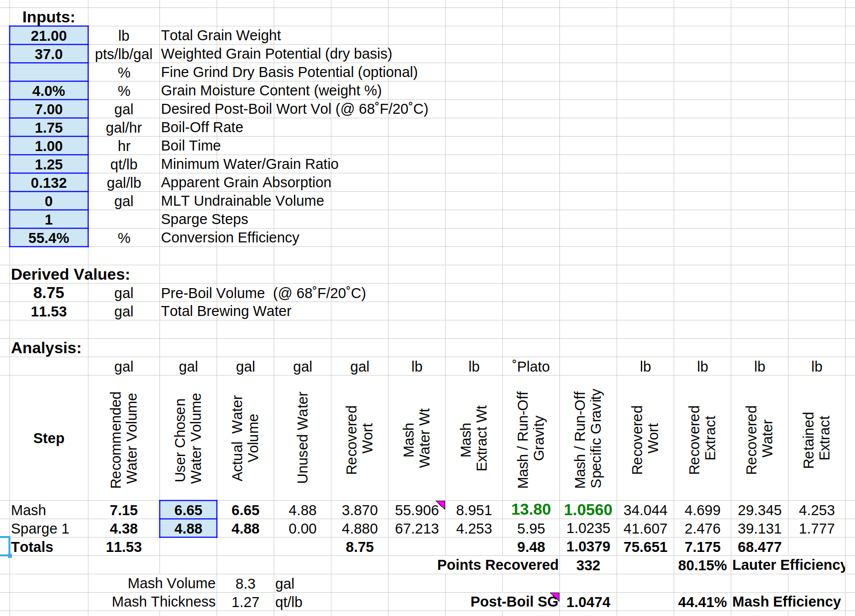This screenshot has height=616, width=855.
Task: Click the Analysis: section heading
Action: [46, 348]
